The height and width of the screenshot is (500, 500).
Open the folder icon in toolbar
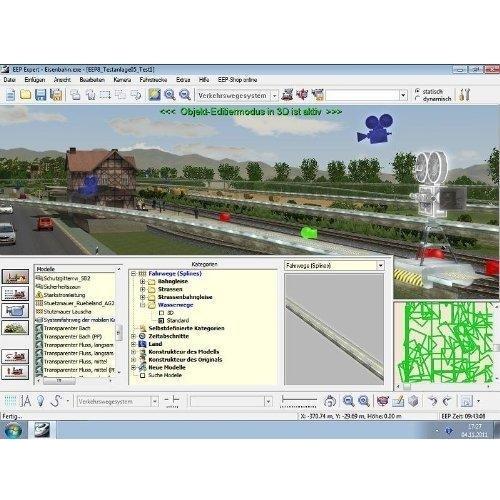pos(26,95)
